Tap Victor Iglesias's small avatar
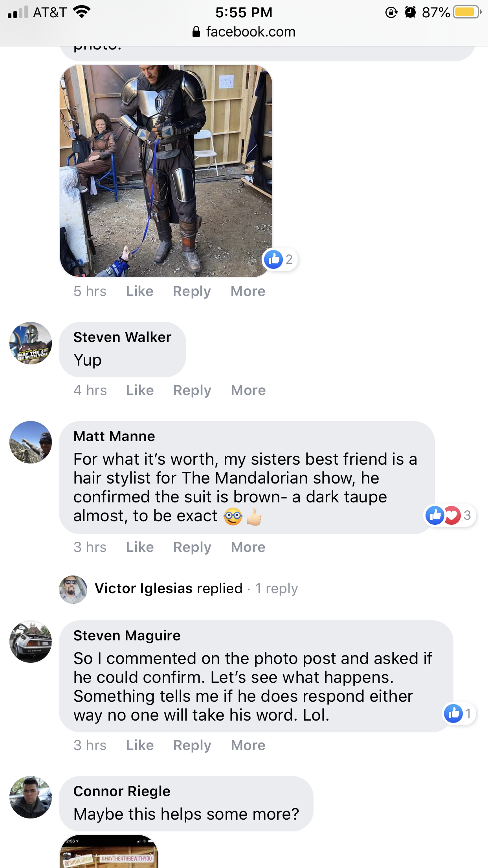Image resolution: width=488 pixels, height=868 pixels. [x=73, y=589]
